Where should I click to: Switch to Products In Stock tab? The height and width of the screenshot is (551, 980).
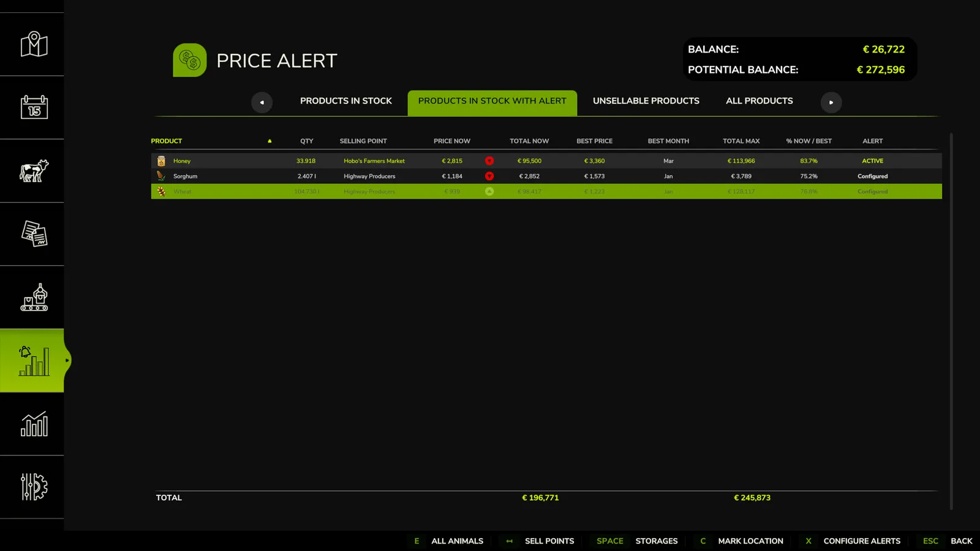tap(346, 101)
